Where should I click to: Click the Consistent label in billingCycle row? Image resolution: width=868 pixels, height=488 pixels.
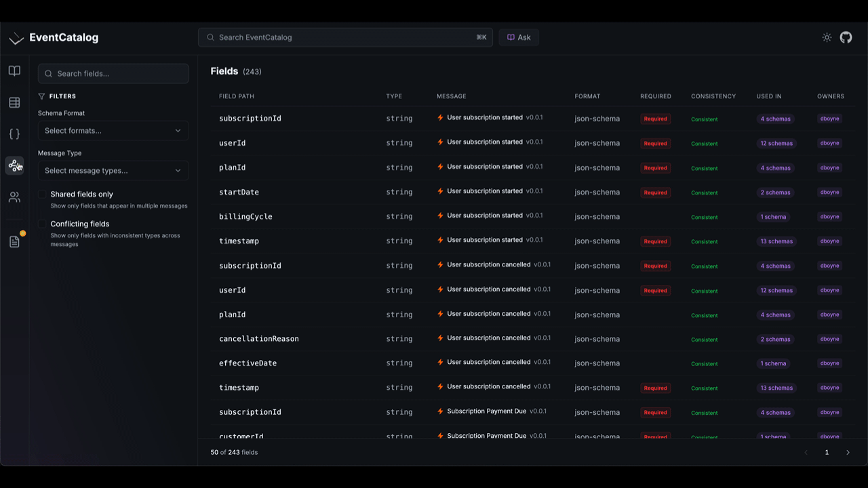point(705,217)
